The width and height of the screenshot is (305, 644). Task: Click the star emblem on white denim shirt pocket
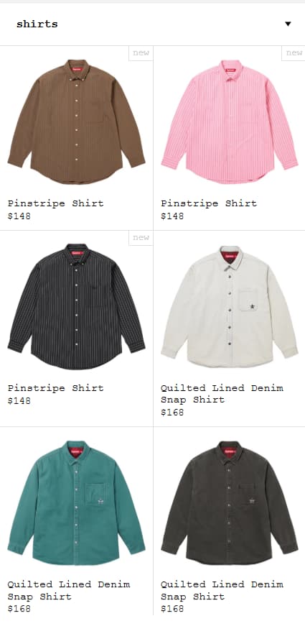[x=252, y=306]
